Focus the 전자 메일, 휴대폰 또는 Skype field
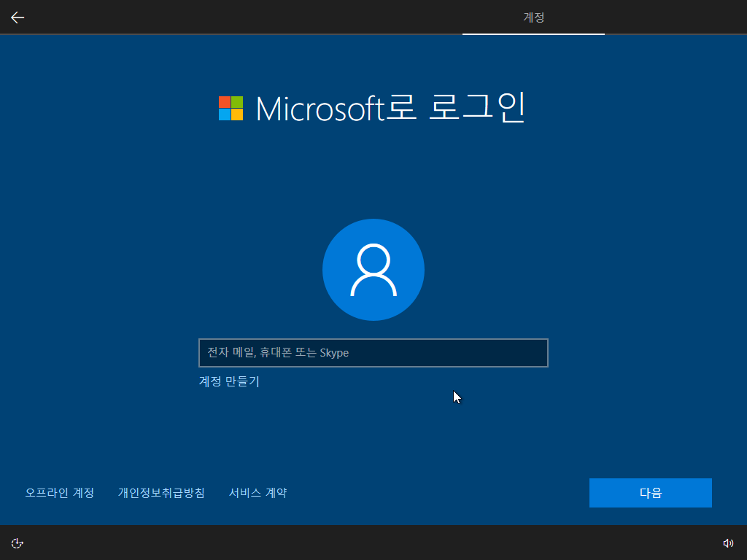 point(373,353)
